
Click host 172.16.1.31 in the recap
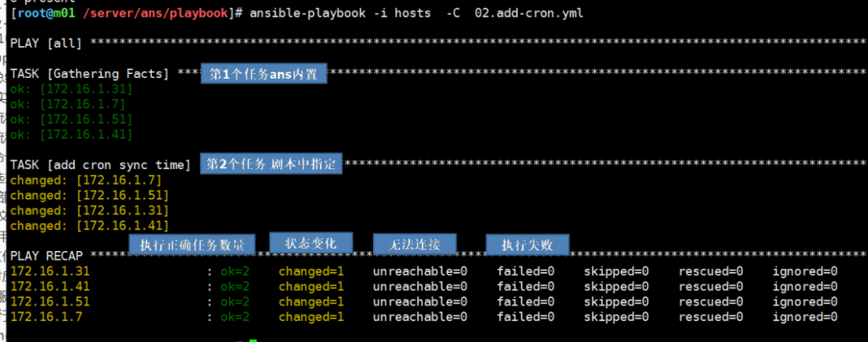click(x=50, y=271)
